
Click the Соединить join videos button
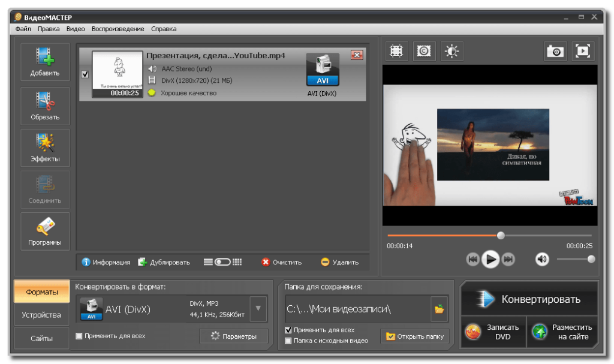(45, 189)
